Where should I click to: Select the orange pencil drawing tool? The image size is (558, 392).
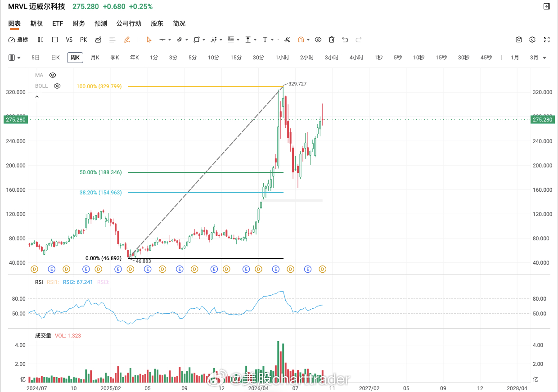click(x=127, y=40)
